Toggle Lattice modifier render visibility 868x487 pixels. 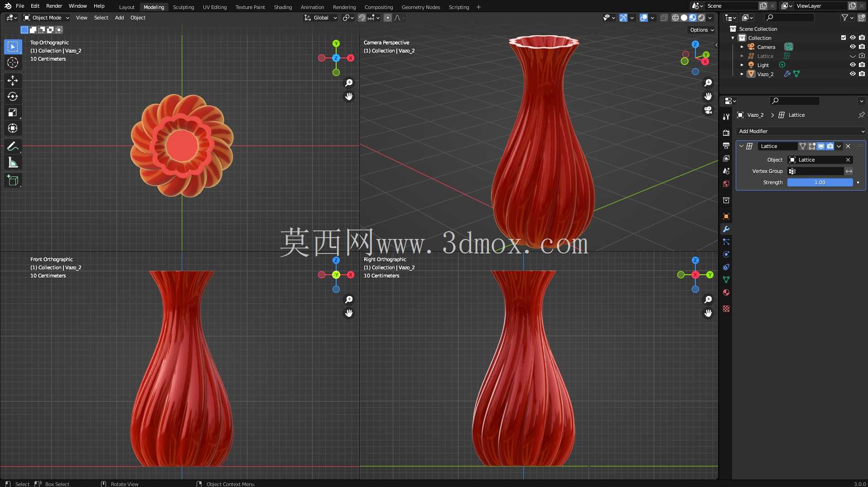(x=830, y=146)
